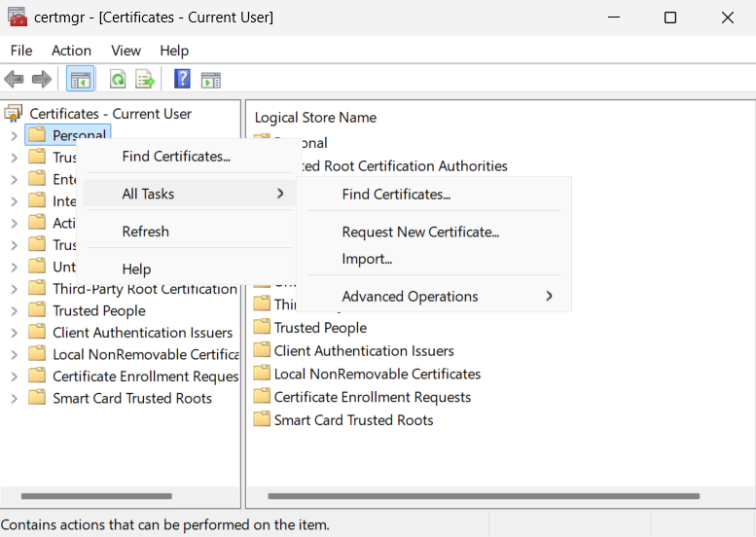756x537 pixels.
Task: Click the Back arrow toolbar icon
Action: (14, 79)
